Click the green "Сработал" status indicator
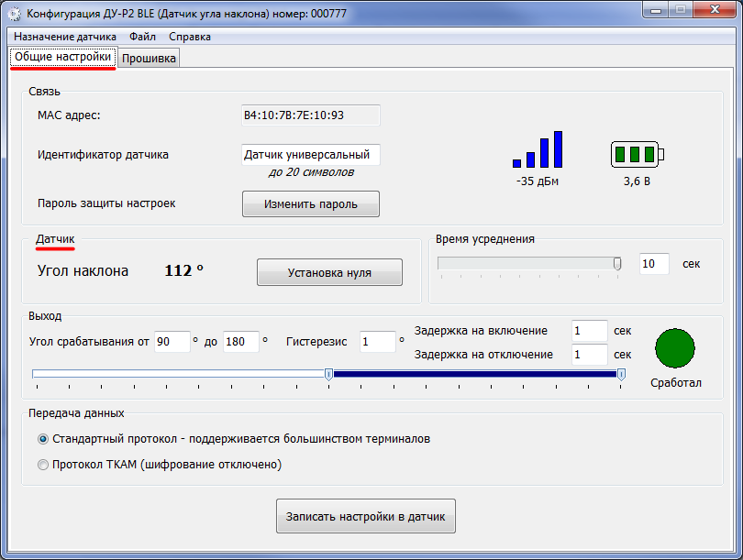 coord(675,348)
